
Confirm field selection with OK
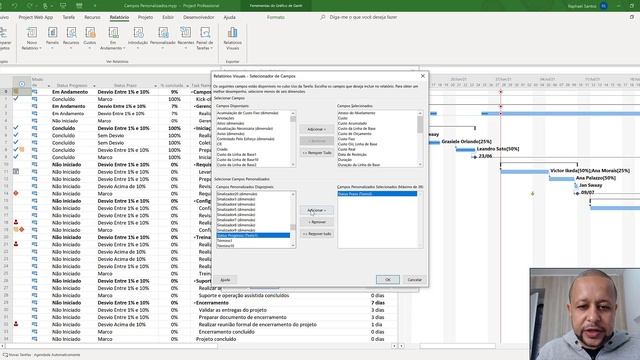pyautogui.click(x=387, y=280)
